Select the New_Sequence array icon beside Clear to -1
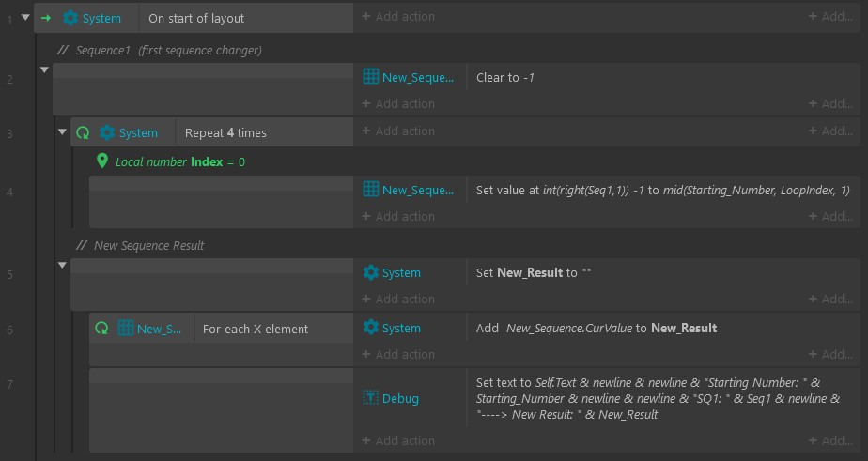Screen dimensions: 868x461 tap(371, 77)
